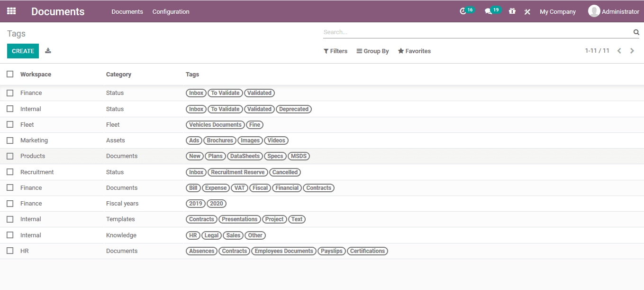Open the Group By dropdown
644x290 pixels.
click(372, 51)
